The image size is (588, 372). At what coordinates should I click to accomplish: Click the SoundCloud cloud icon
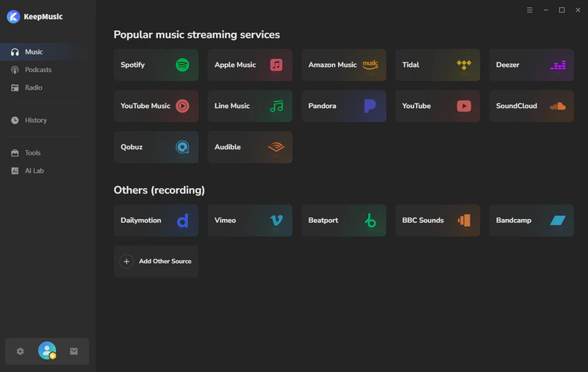558,106
